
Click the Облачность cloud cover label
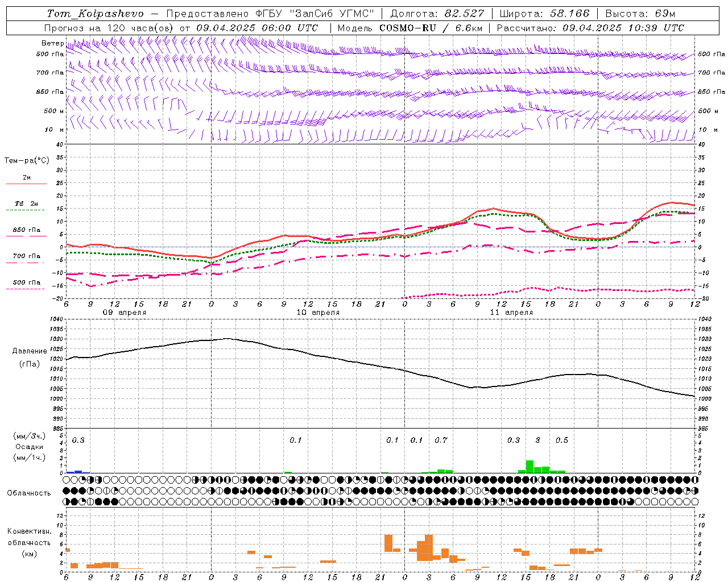[29, 493]
